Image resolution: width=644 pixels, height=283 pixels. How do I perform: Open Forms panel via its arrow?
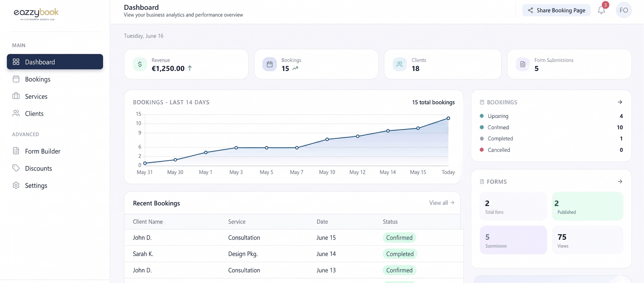[620, 181]
